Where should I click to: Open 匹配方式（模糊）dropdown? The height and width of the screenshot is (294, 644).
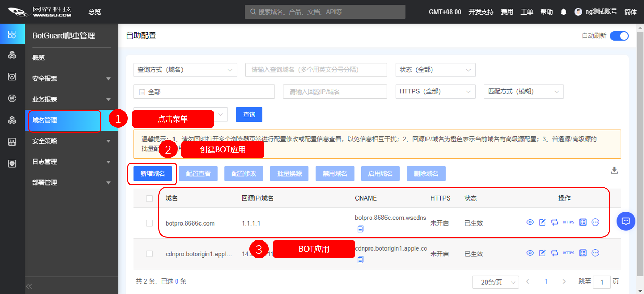[x=524, y=91]
